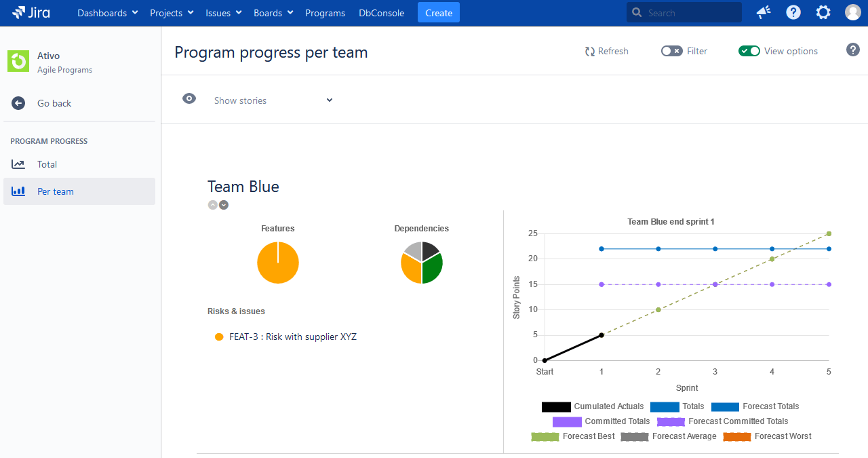Click inside the Search field
Screen dimensions: 868x458
click(684, 12)
